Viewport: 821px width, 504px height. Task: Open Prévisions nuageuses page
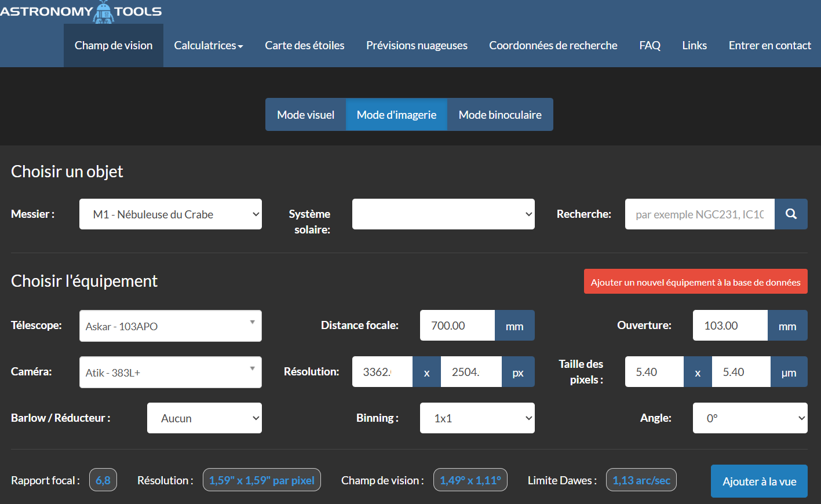(417, 45)
